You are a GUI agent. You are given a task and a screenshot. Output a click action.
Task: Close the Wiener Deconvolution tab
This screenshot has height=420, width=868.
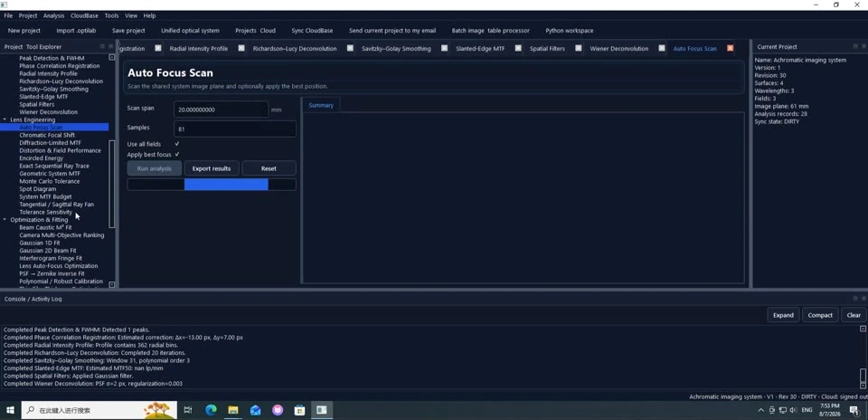662,48
